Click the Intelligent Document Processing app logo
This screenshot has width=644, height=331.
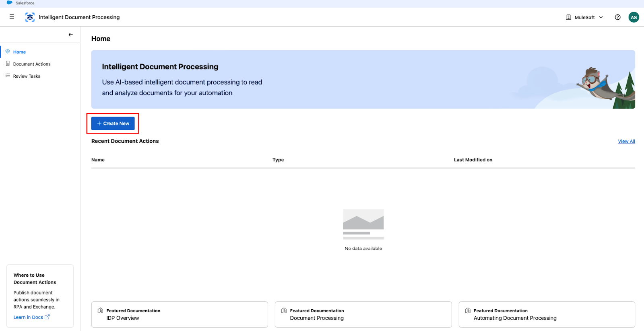pos(30,17)
